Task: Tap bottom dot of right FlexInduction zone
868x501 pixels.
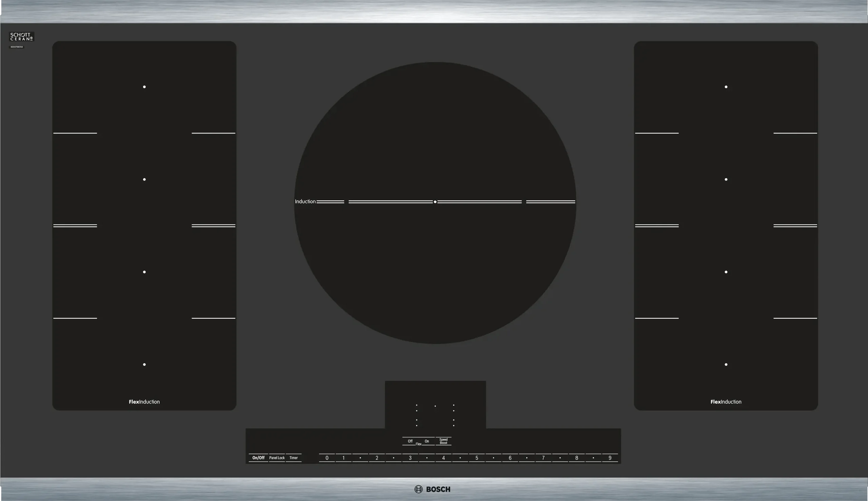Action: [726, 364]
